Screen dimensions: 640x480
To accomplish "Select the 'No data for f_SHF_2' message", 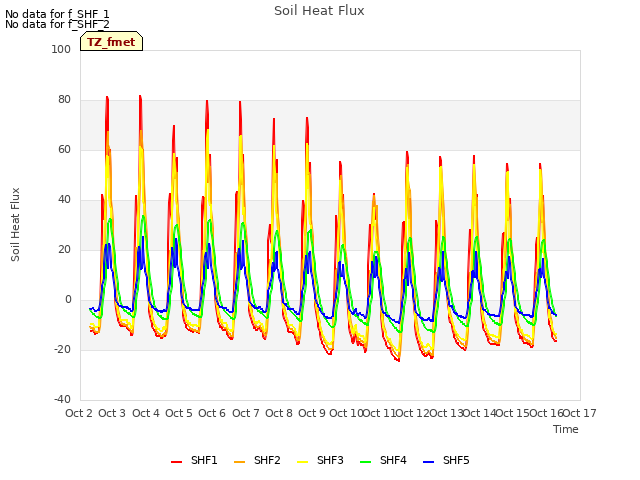I will coord(57,24).
